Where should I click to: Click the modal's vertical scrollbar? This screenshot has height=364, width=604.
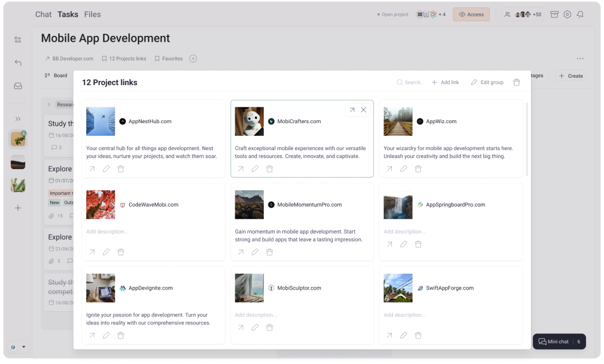click(x=526, y=140)
